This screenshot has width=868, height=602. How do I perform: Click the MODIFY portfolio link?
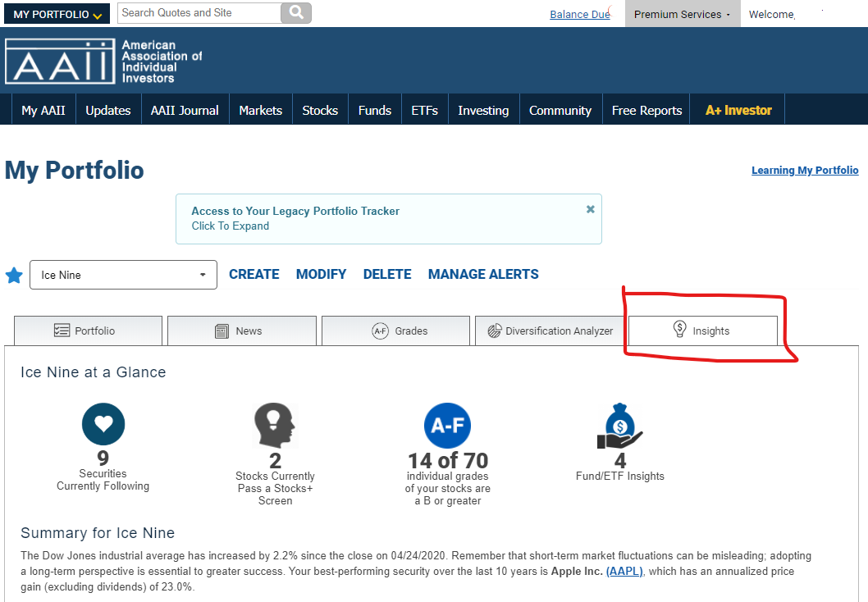pyautogui.click(x=321, y=275)
